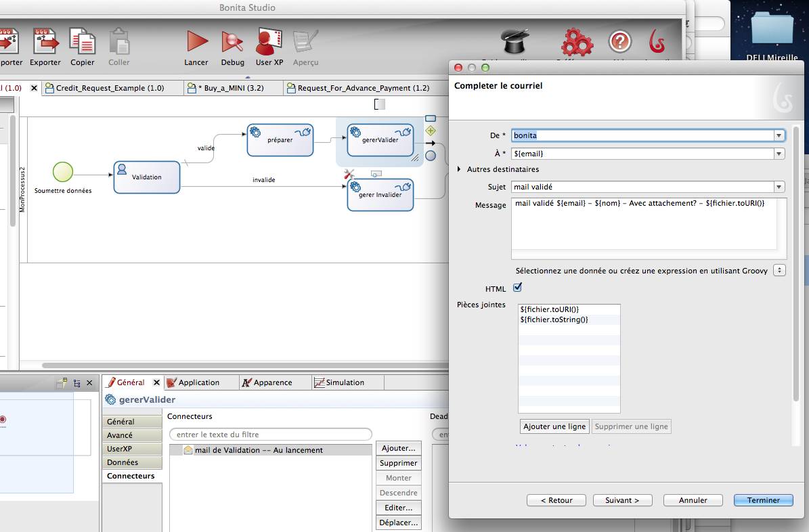
Task: Select the gerer Invalider task node
Action: [380, 194]
